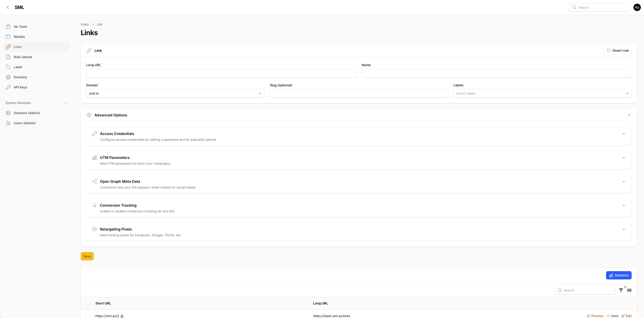The image size is (644, 318).
Task: Copy the short URL https://sml.az/2 with the clipboard icon
Action: click(122, 316)
